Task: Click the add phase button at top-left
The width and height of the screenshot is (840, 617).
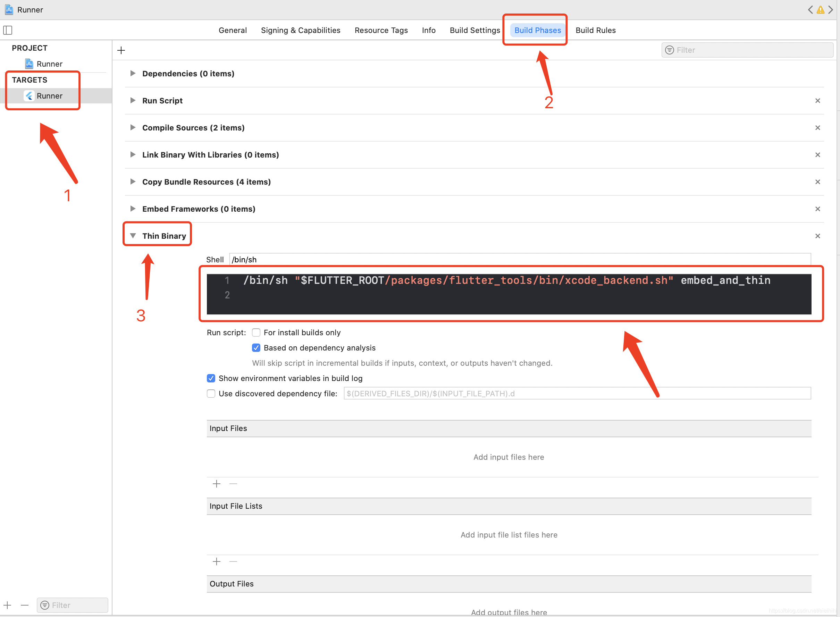Action: pos(121,50)
